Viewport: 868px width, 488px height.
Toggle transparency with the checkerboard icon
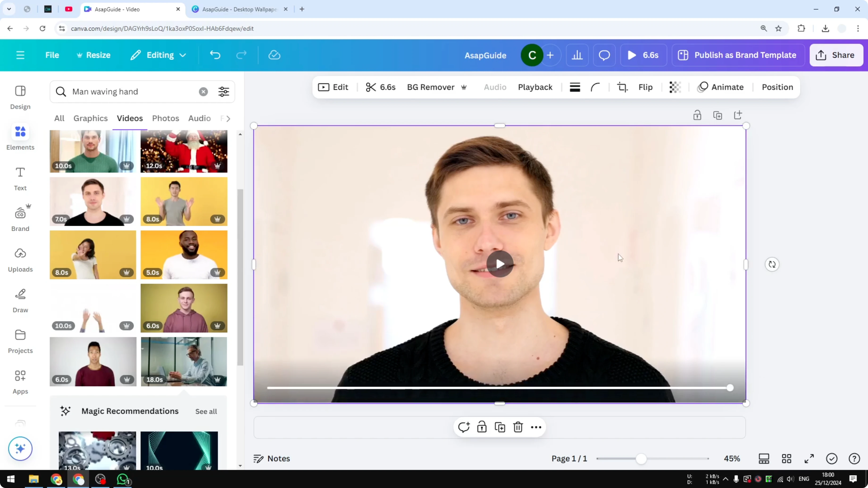tap(675, 87)
